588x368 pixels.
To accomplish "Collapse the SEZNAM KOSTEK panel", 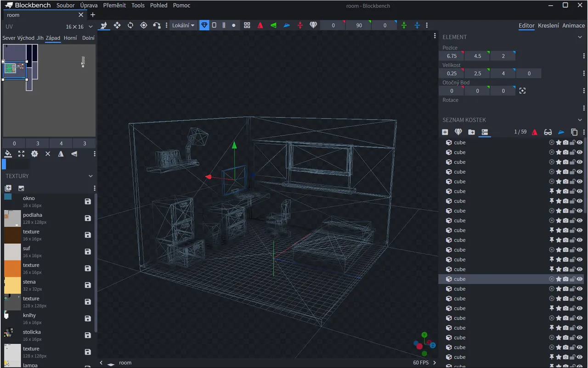I will pos(580,120).
